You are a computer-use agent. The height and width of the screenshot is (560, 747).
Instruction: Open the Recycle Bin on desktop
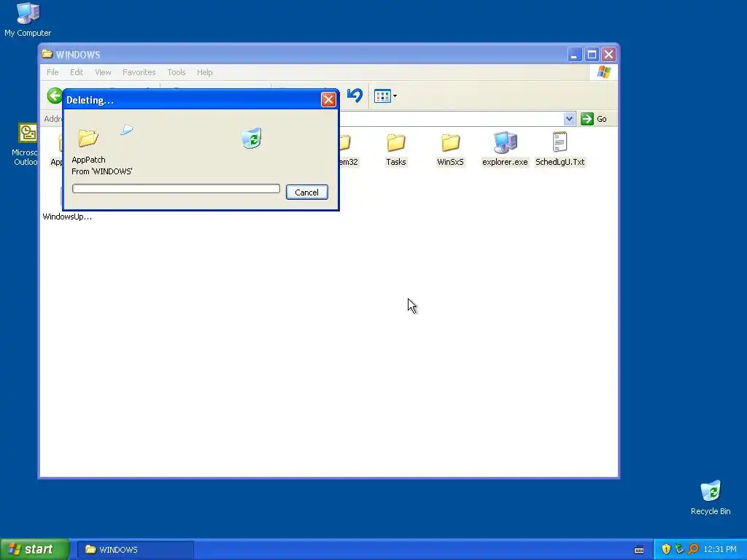[711, 497]
